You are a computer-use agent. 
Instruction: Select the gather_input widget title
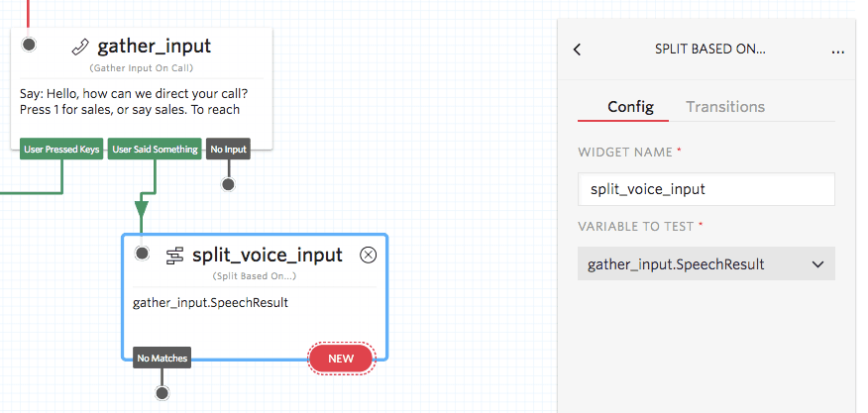pyautogui.click(x=154, y=47)
